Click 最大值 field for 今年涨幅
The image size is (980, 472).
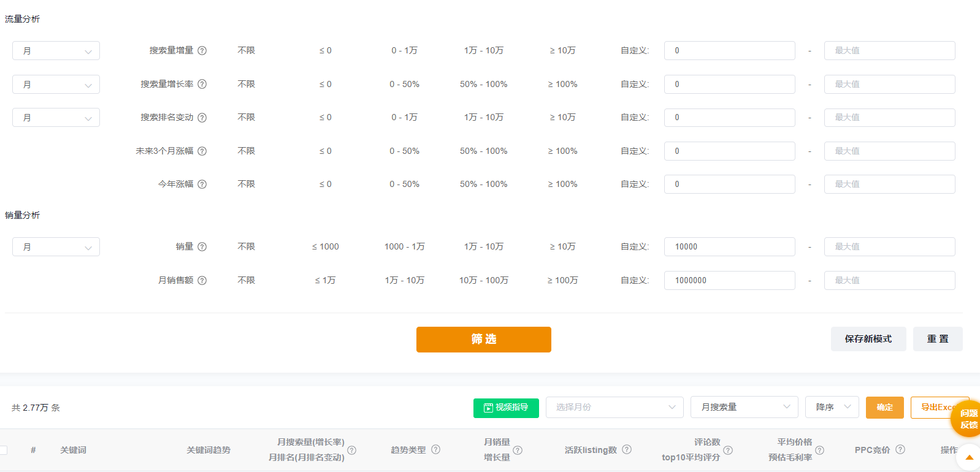(x=889, y=184)
